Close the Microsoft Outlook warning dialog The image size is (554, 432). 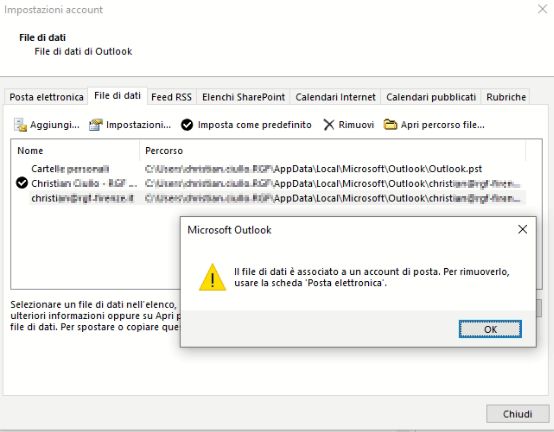pyautogui.click(x=523, y=230)
